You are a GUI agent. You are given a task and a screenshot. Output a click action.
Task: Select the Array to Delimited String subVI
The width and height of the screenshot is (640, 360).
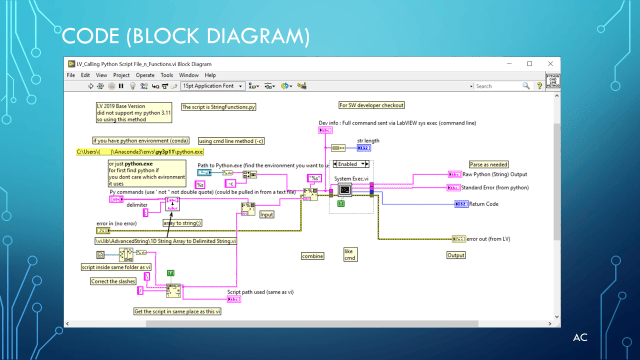pos(172,204)
